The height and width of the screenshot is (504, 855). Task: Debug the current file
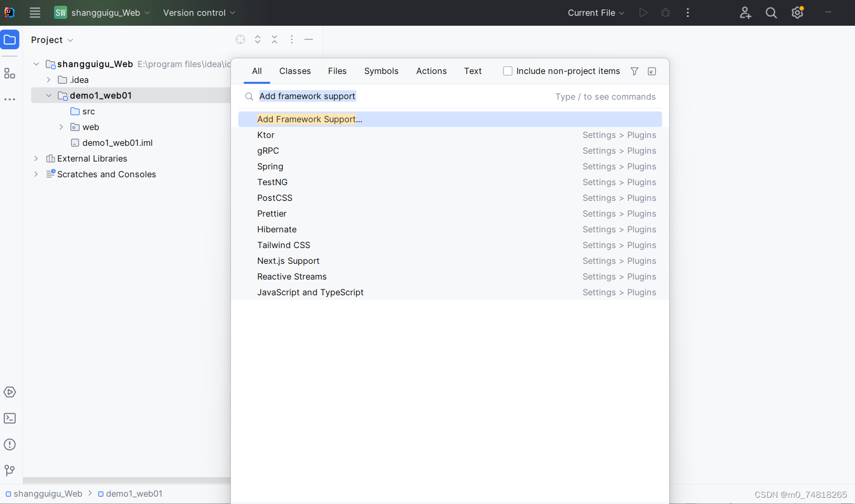pyautogui.click(x=666, y=13)
